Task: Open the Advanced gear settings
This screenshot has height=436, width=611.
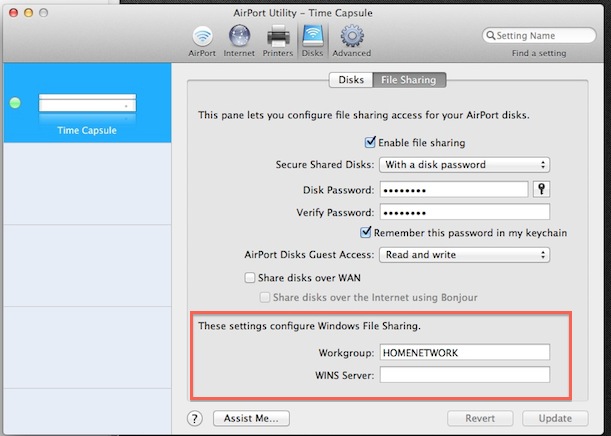Action: (351, 41)
